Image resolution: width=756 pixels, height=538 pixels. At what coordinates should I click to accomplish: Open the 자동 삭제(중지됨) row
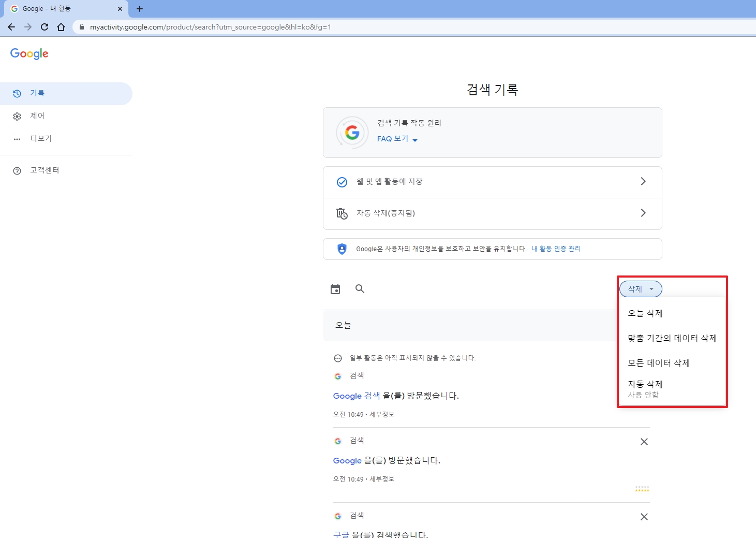(493, 213)
